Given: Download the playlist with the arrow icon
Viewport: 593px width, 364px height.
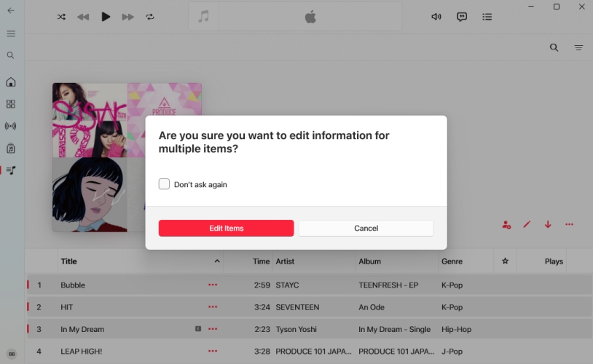Looking at the screenshot, I should (x=548, y=224).
